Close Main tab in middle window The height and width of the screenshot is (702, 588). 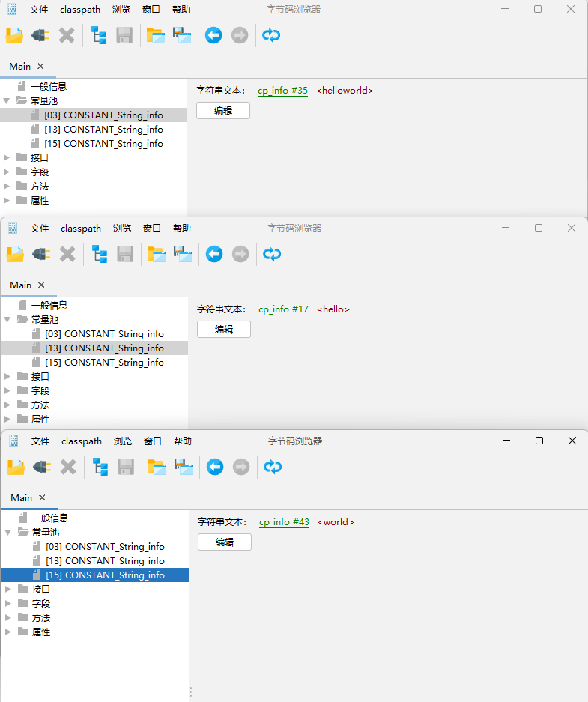click(42, 285)
